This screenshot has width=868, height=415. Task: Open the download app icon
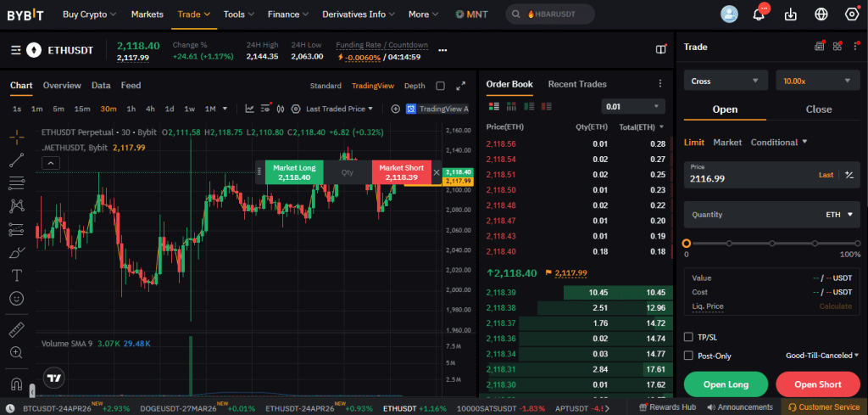pyautogui.click(x=791, y=14)
